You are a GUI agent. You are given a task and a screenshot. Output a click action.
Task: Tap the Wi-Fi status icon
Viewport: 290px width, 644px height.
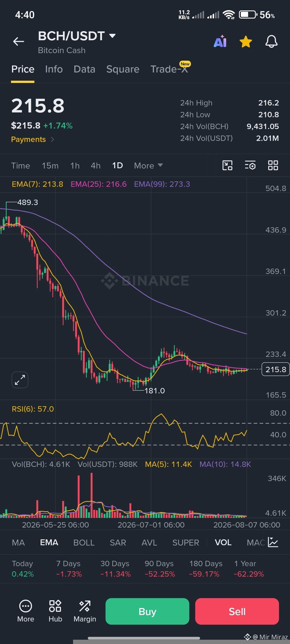point(229,15)
